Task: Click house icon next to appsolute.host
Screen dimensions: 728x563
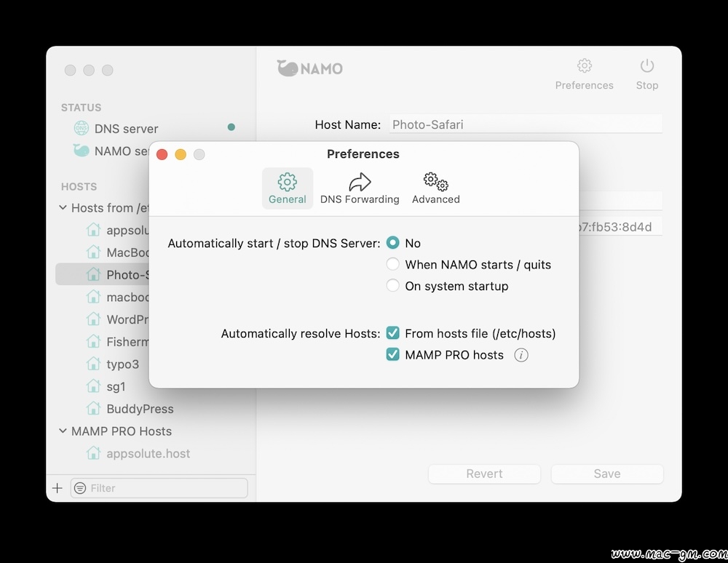Action: [x=93, y=453]
